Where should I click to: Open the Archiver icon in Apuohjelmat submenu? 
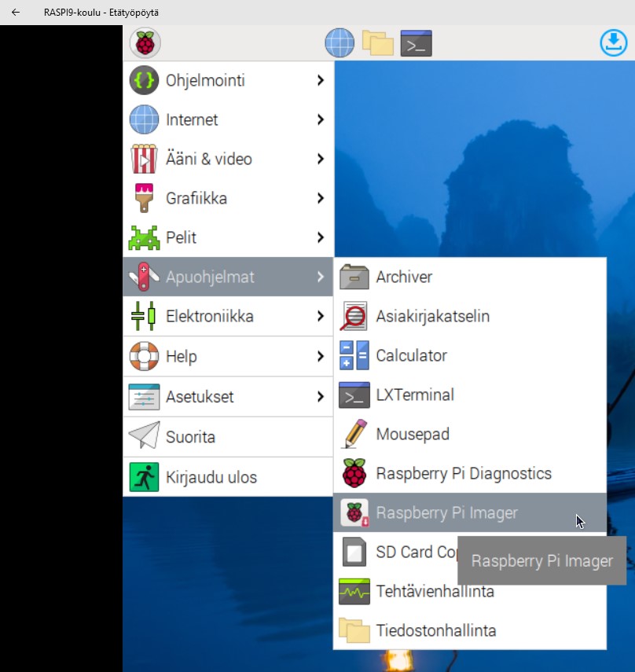click(354, 277)
